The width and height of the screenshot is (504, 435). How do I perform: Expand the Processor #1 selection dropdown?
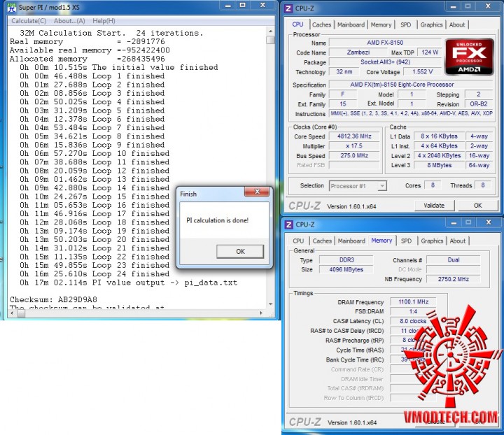click(x=381, y=186)
